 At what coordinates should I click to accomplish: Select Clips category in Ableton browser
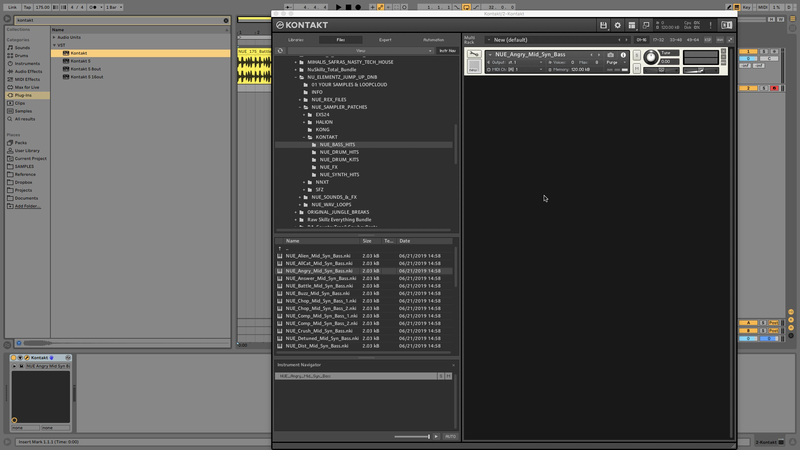19,103
